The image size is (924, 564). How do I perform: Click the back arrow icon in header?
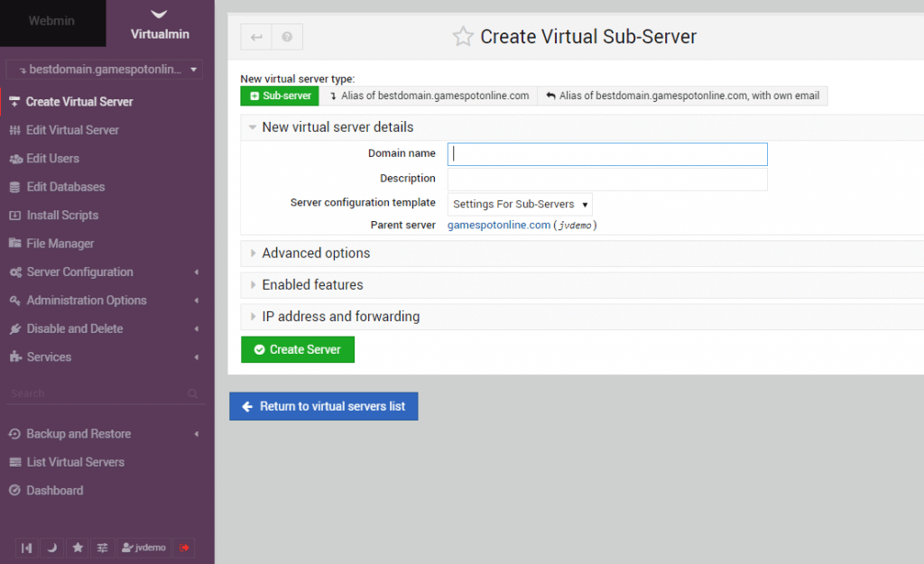point(256,37)
